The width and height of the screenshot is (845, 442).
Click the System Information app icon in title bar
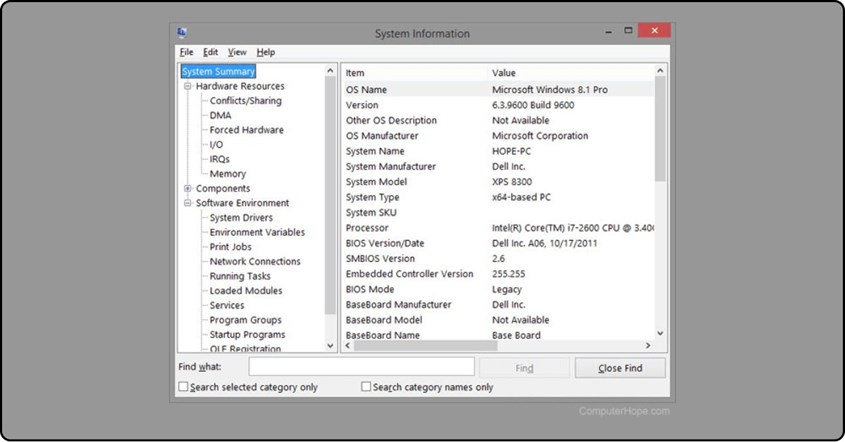(182, 33)
